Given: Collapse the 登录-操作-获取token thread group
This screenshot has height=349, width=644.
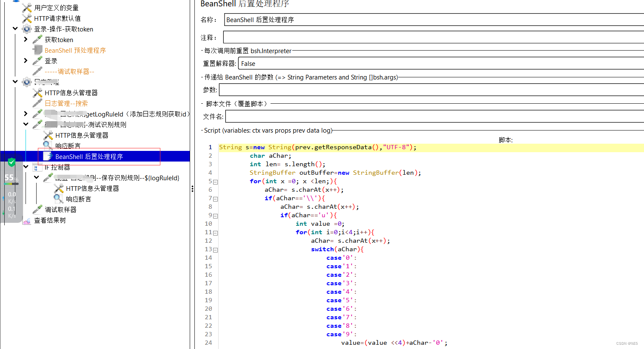Looking at the screenshot, I should [x=15, y=29].
